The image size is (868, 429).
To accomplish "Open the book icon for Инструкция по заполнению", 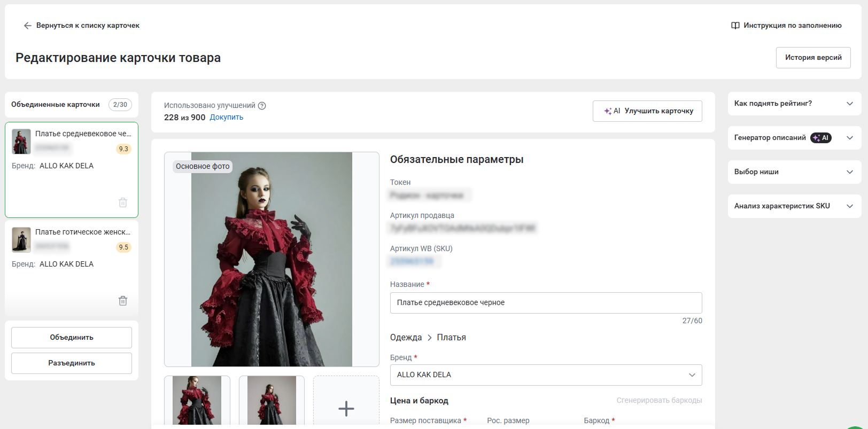I will click(x=735, y=26).
